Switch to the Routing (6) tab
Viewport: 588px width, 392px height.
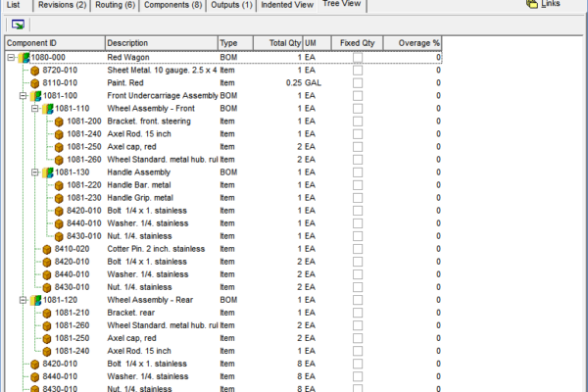pos(115,5)
